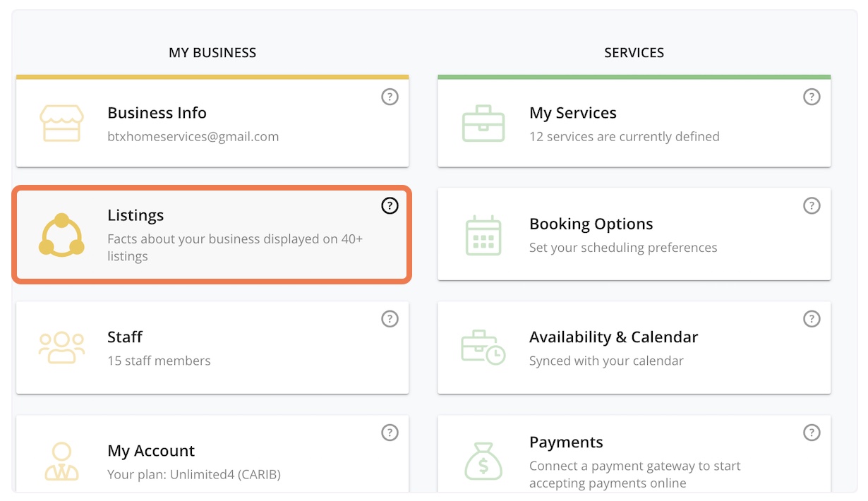Select the MY BUSINESS section heading
Viewport: 868px width, 501px height.
click(x=212, y=53)
